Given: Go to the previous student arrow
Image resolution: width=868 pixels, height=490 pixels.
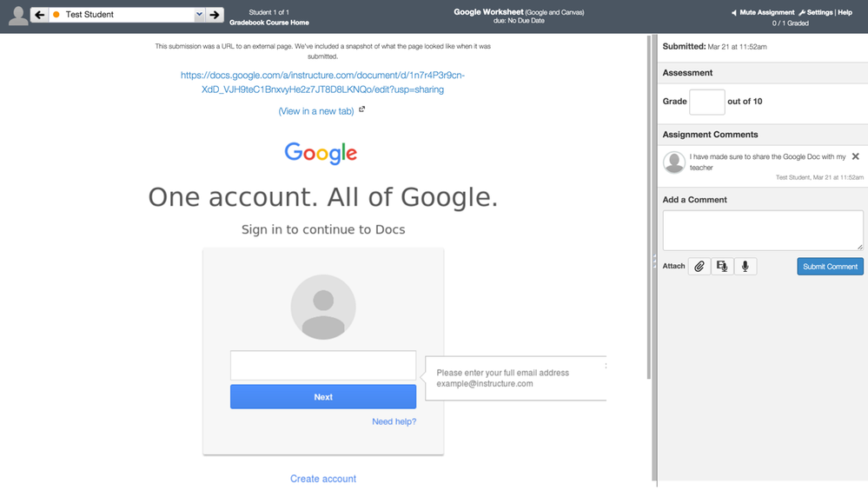Looking at the screenshot, I should point(39,15).
